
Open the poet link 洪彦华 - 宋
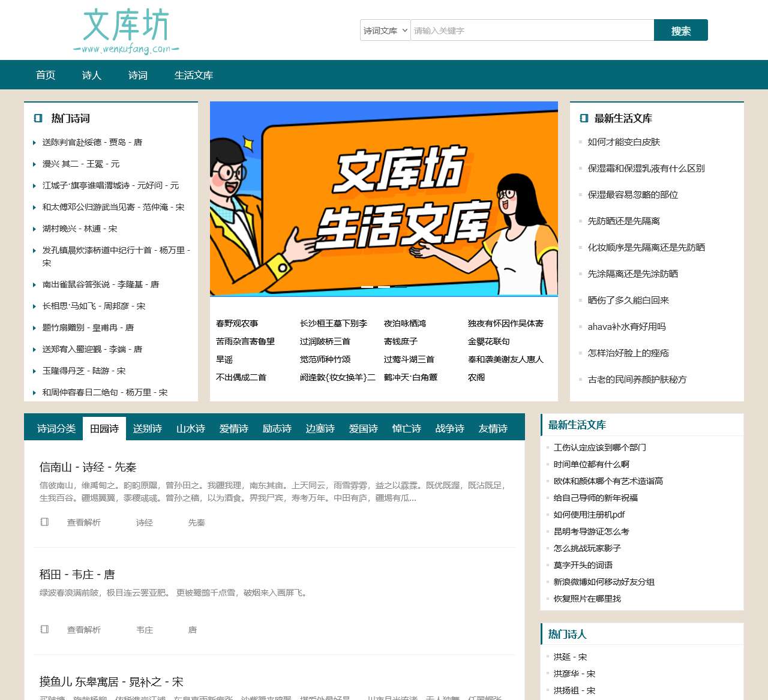point(574,674)
